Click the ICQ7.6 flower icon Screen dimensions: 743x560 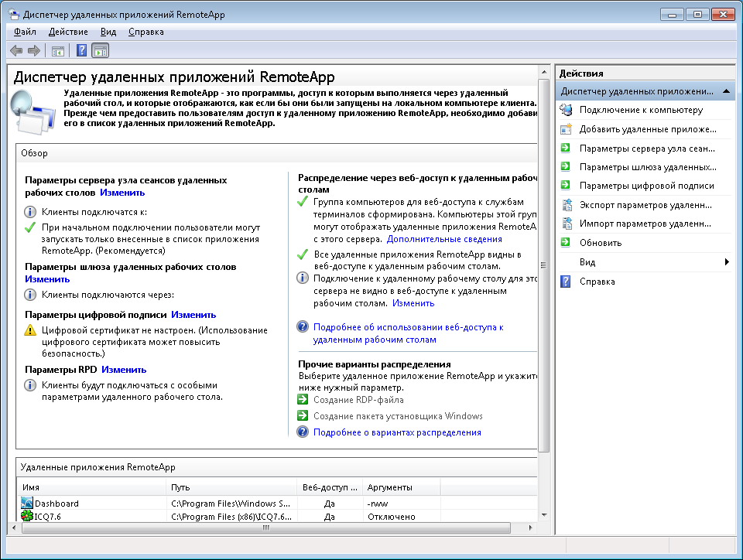pyautogui.click(x=27, y=516)
